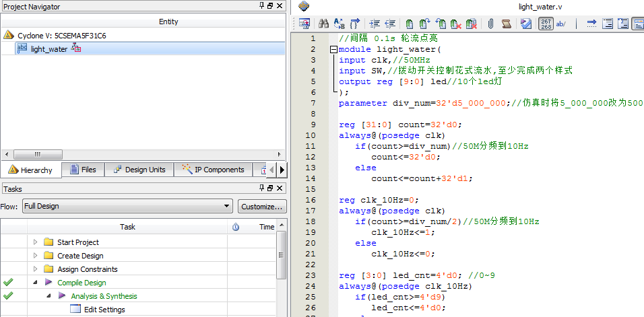
Task: Click the Time column header
Action: tap(267, 227)
